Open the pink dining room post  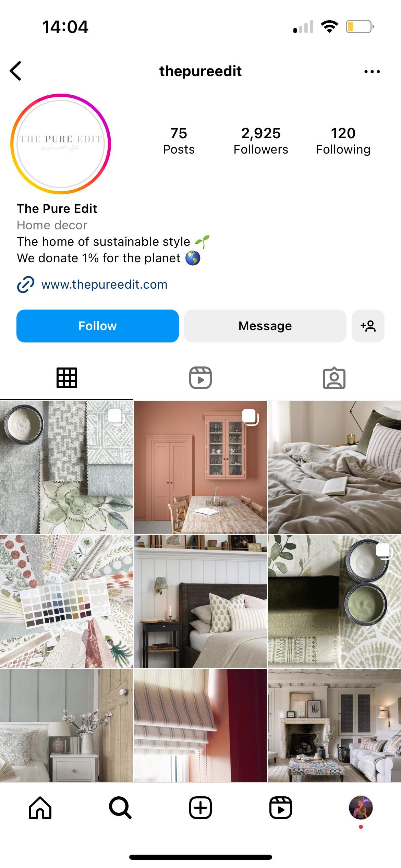point(200,467)
